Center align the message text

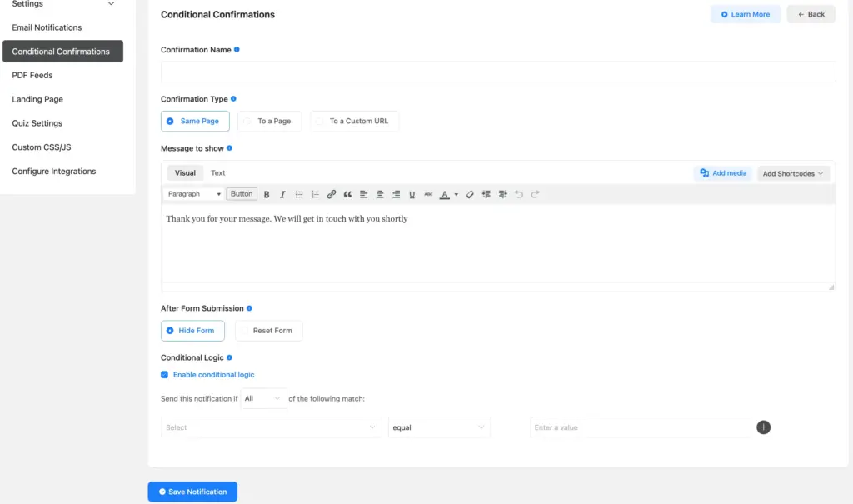(x=380, y=194)
